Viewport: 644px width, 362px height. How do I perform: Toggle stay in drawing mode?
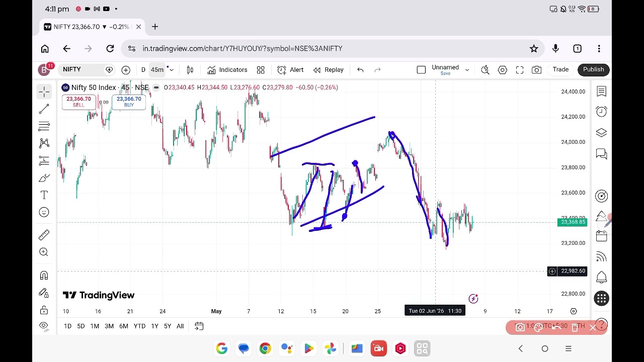44,293
